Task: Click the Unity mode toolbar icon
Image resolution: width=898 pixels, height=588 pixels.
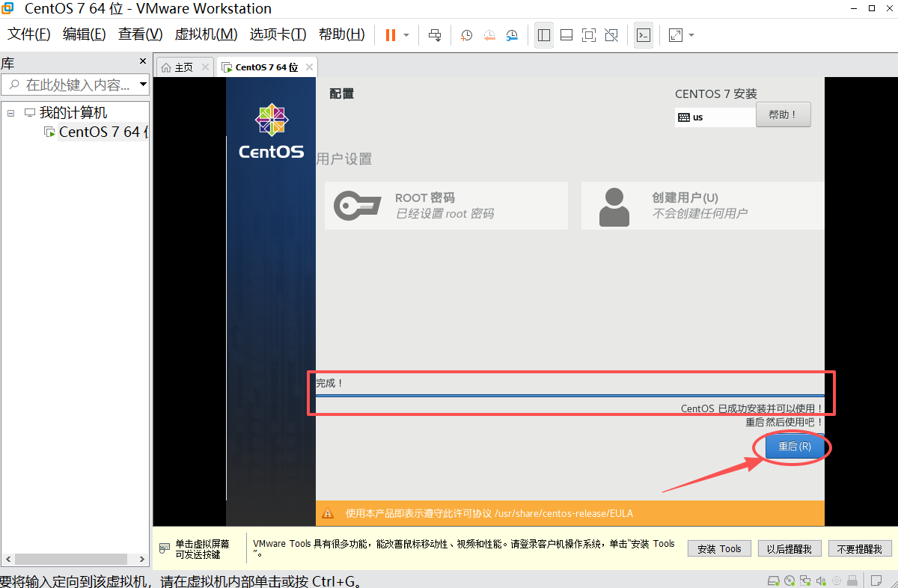Action: pos(611,35)
